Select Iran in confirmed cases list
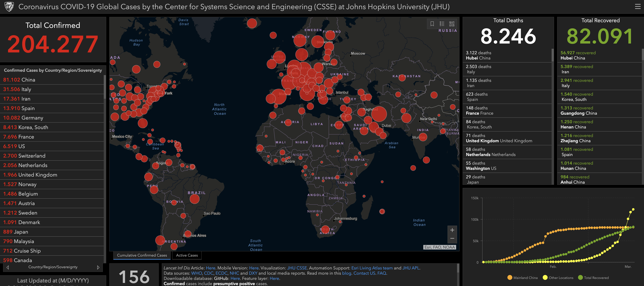644x286 pixels. [x=52, y=99]
